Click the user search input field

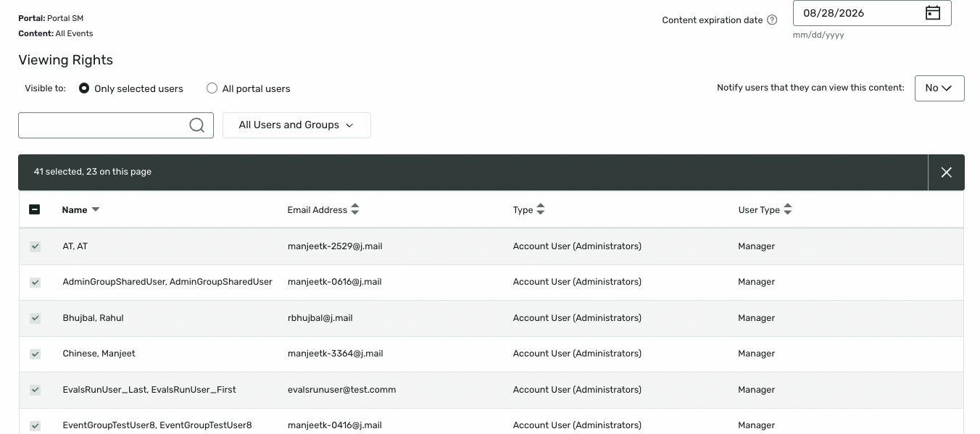point(116,125)
